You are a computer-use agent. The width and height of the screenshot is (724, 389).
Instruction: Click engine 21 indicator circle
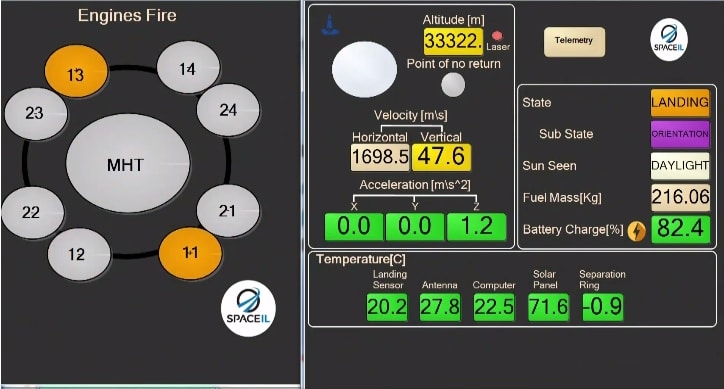click(228, 210)
